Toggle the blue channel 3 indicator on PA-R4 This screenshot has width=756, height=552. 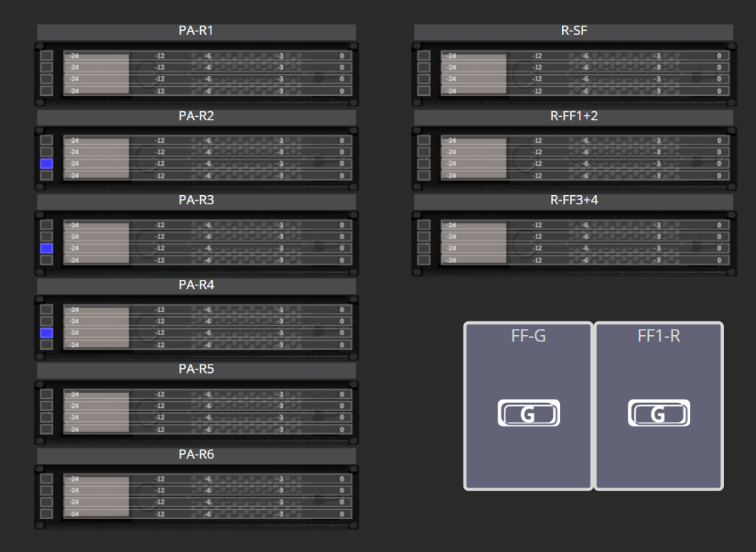46,333
